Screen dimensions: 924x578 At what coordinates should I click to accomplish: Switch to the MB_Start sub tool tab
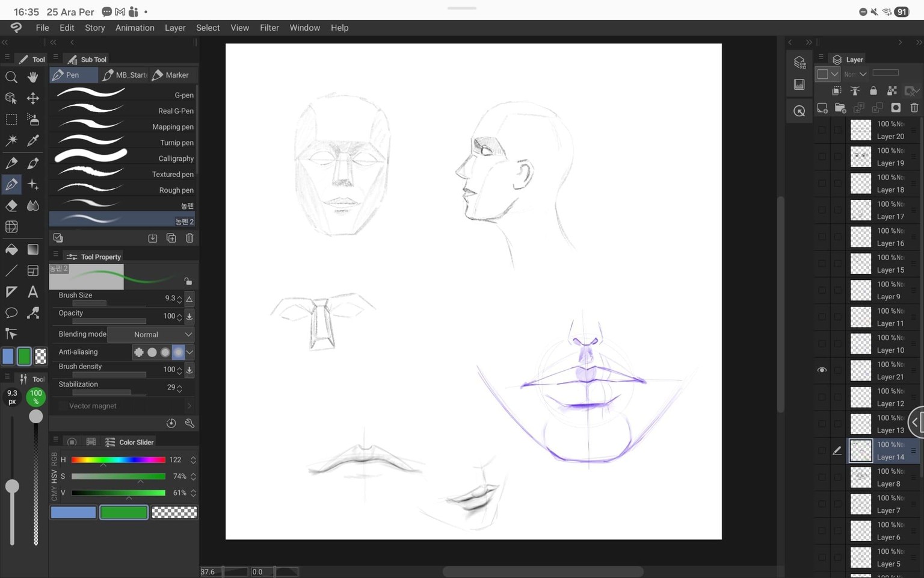125,75
